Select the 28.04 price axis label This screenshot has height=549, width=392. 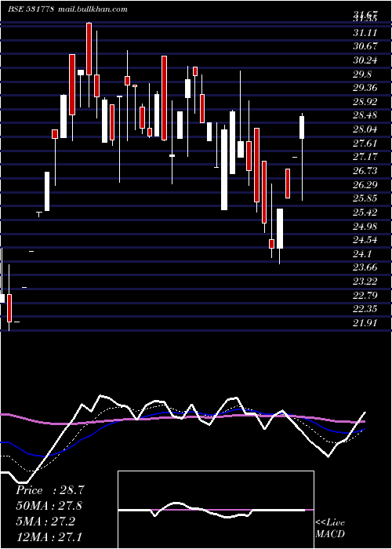(x=365, y=129)
